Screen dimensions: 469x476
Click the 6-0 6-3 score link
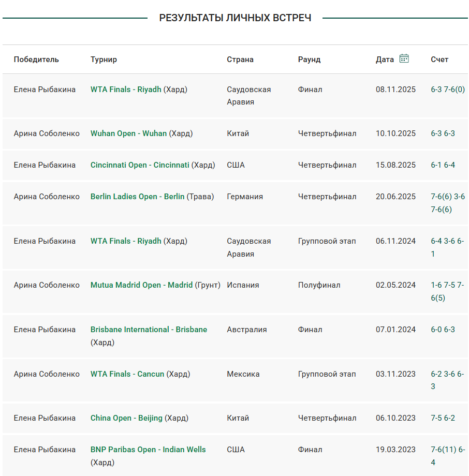point(443,330)
